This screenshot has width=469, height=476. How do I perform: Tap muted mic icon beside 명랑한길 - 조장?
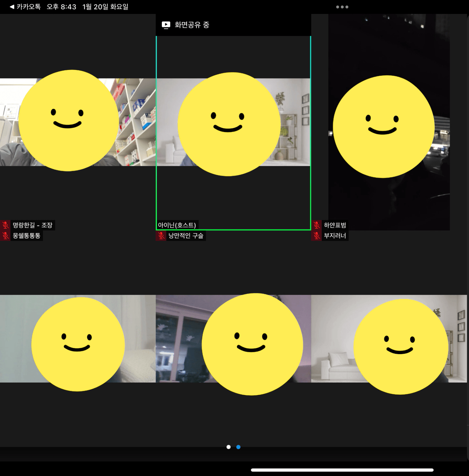click(x=5, y=225)
